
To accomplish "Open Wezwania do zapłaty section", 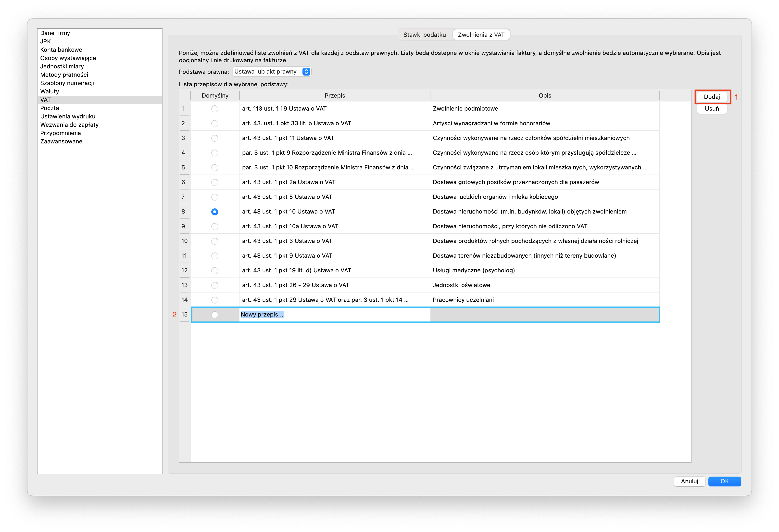I will click(x=100, y=125).
